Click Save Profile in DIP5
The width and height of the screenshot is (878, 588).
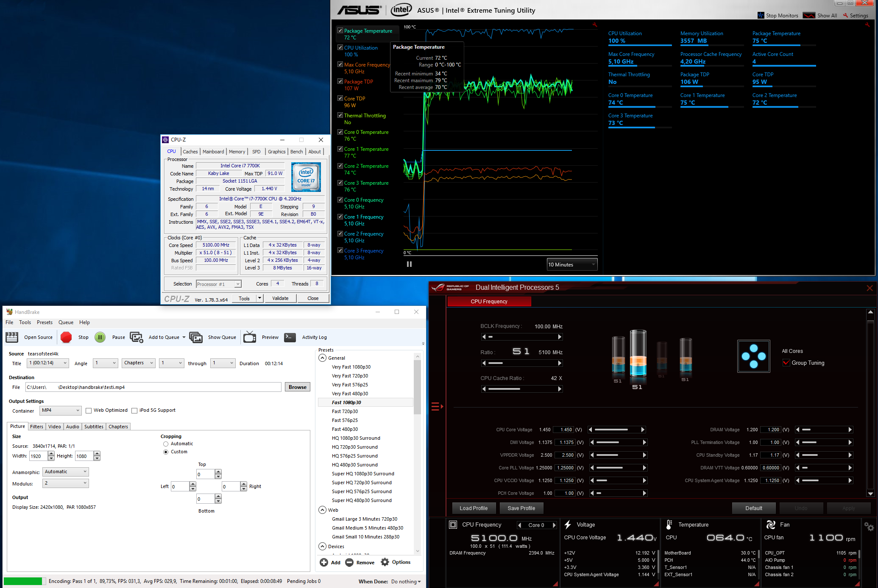click(x=521, y=508)
